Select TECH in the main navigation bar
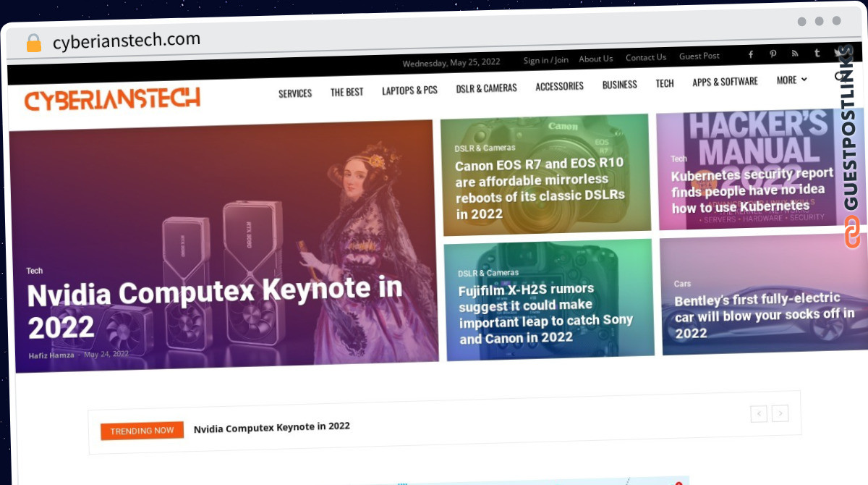868x485 pixels. (x=665, y=83)
